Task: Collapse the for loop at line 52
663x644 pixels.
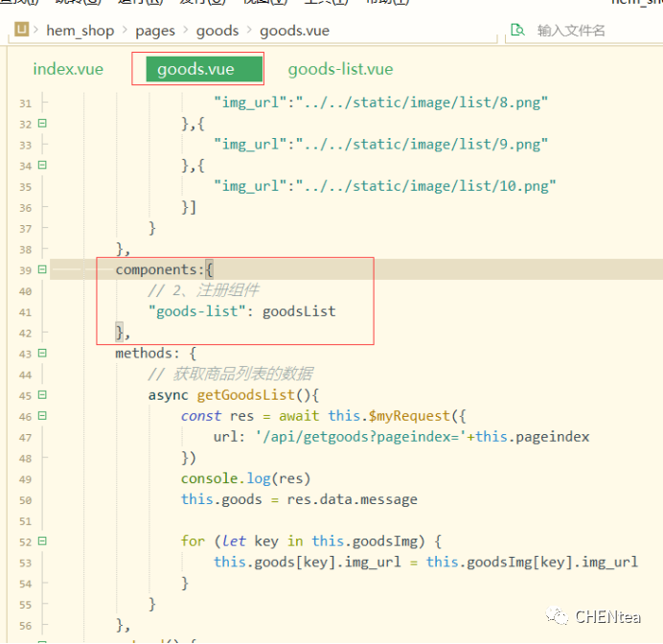Action: click(x=42, y=540)
